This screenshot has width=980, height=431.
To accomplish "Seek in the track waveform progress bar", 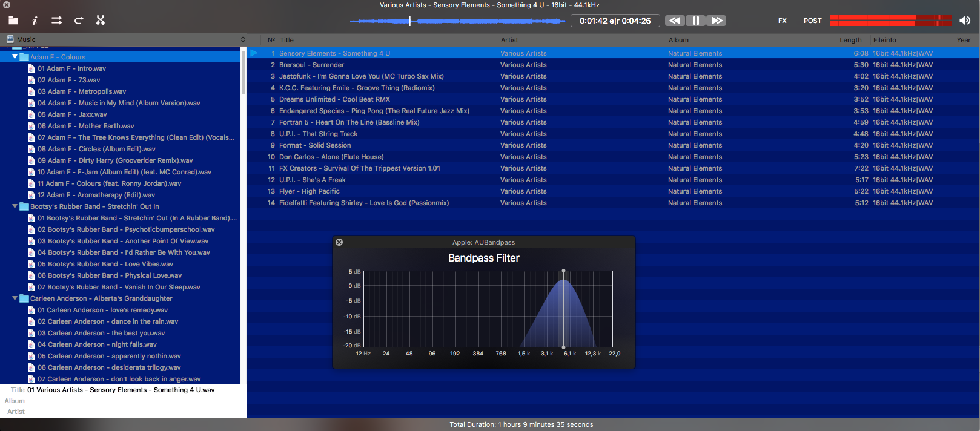I will click(x=458, y=21).
